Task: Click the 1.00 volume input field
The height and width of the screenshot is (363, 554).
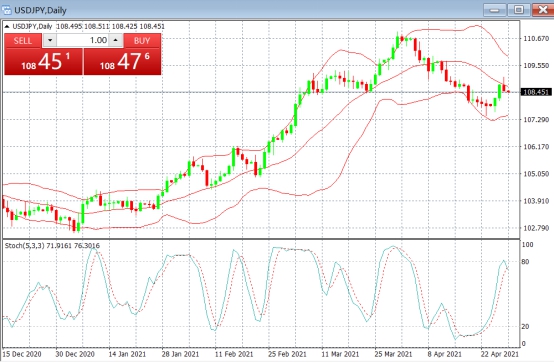Action: tap(83, 41)
